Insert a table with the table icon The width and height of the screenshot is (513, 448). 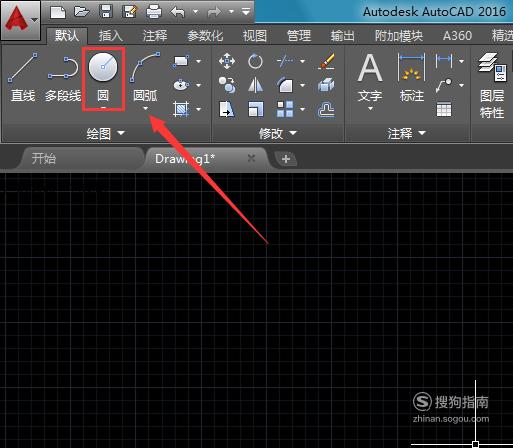[444, 109]
